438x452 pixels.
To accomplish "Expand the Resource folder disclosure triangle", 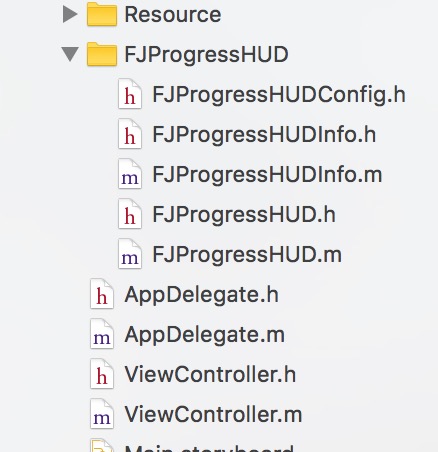I will 70,15.
